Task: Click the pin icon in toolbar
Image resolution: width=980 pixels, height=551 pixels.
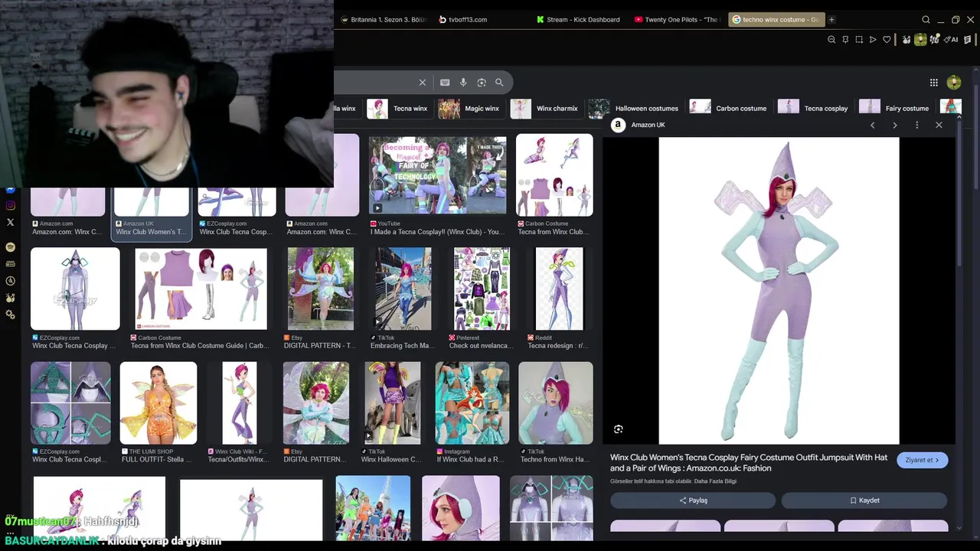Action: click(845, 40)
